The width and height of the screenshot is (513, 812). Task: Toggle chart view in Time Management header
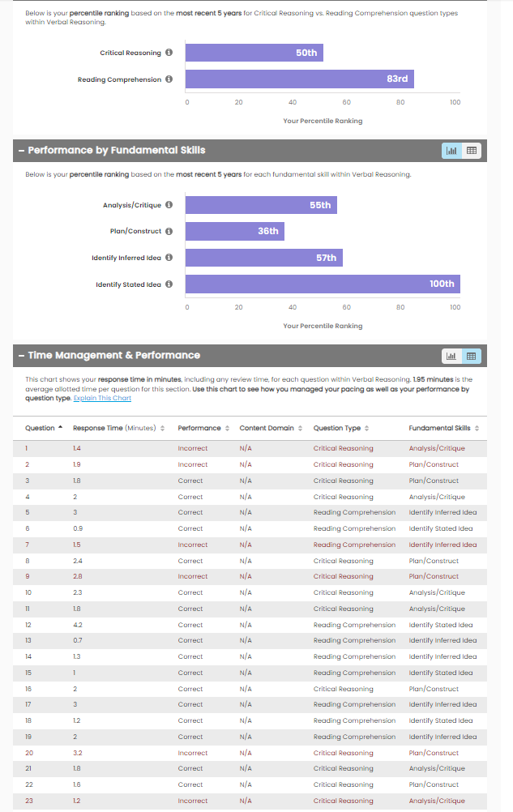pos(451,356)
